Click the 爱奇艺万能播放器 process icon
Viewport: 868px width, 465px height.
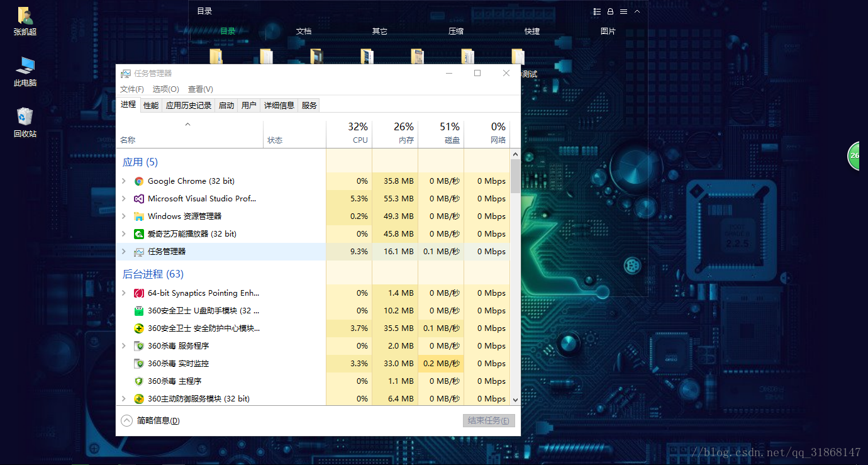tap(139, 234)
